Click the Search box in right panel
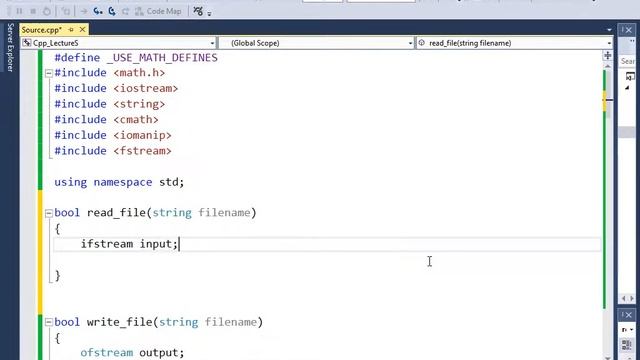640x360 pixels. 628,61
